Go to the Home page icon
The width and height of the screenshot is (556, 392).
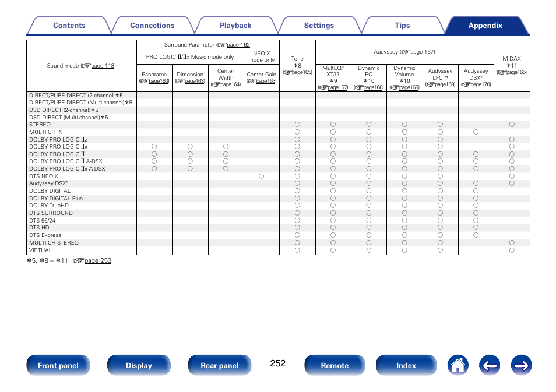click(x=458, y=365)
